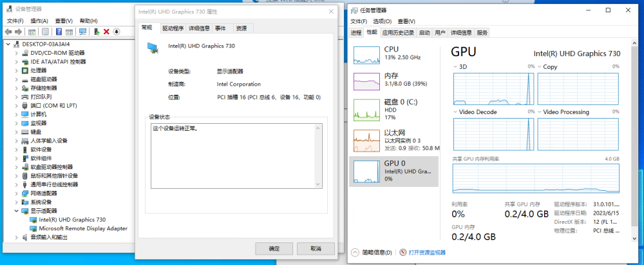Expand the 端口 (COM 和 LPT) node
The image size is (644, 265).
17,105
